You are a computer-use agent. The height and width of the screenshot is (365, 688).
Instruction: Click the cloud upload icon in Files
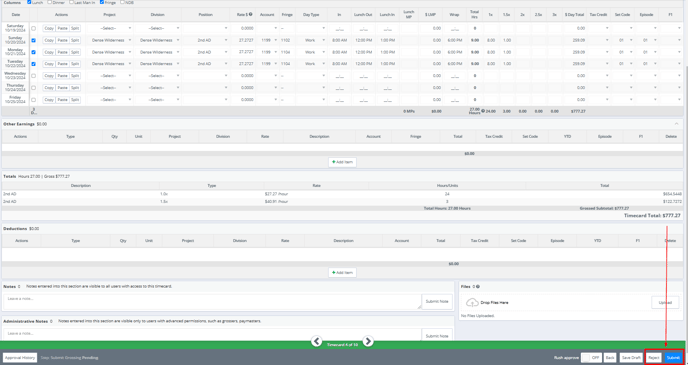472,302
